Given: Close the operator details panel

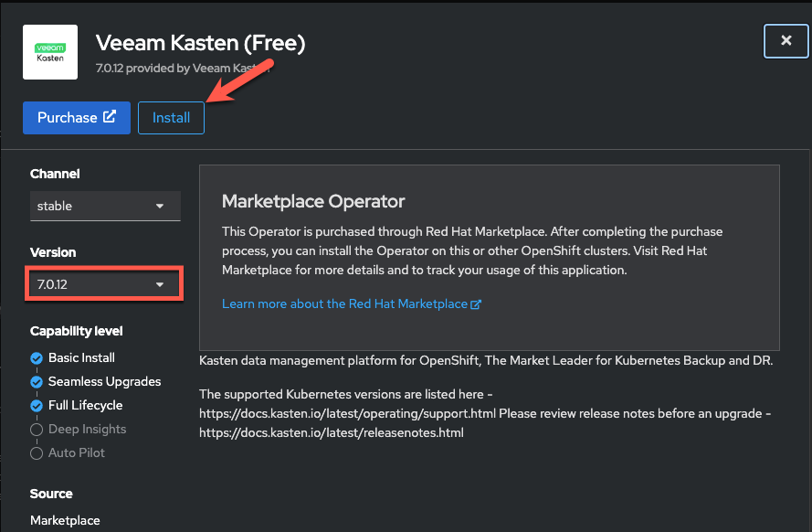Looking at the screenshot, I should [x=786, y=41].
